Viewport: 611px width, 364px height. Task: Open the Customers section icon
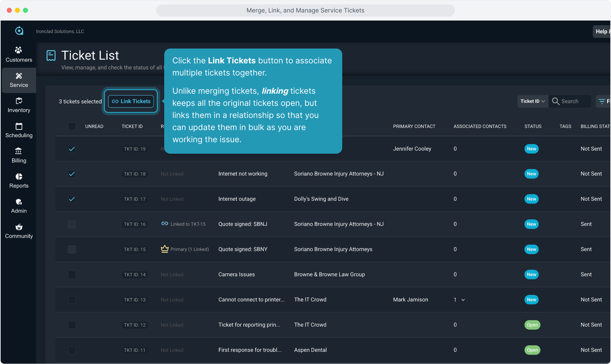19,50
